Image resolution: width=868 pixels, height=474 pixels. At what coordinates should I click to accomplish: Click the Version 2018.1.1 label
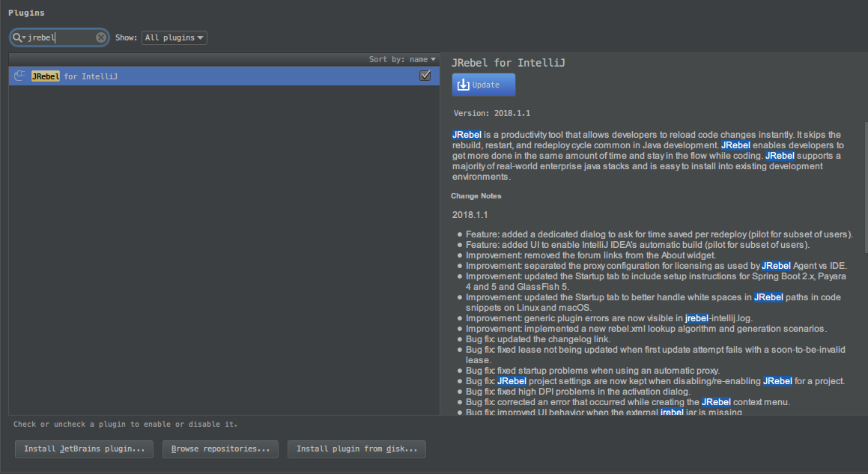coord(491,113)
